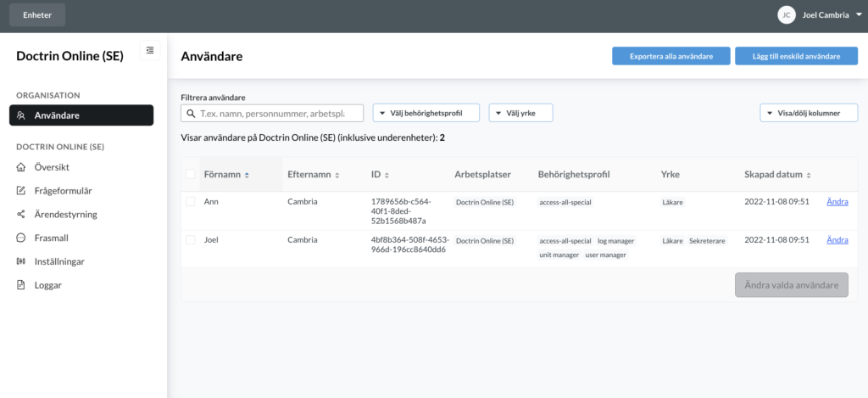
Task: Collapse sidebar with the menu-fold icon
Action: click(x=150, y=50)
